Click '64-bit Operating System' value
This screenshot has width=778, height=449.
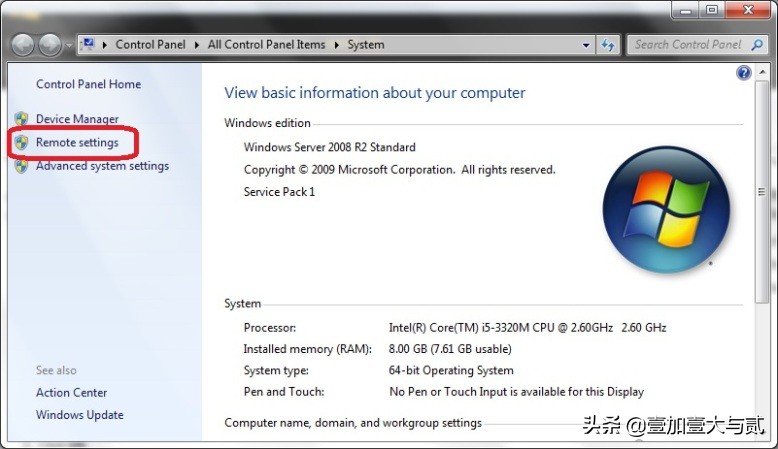[x=451, y=370]
